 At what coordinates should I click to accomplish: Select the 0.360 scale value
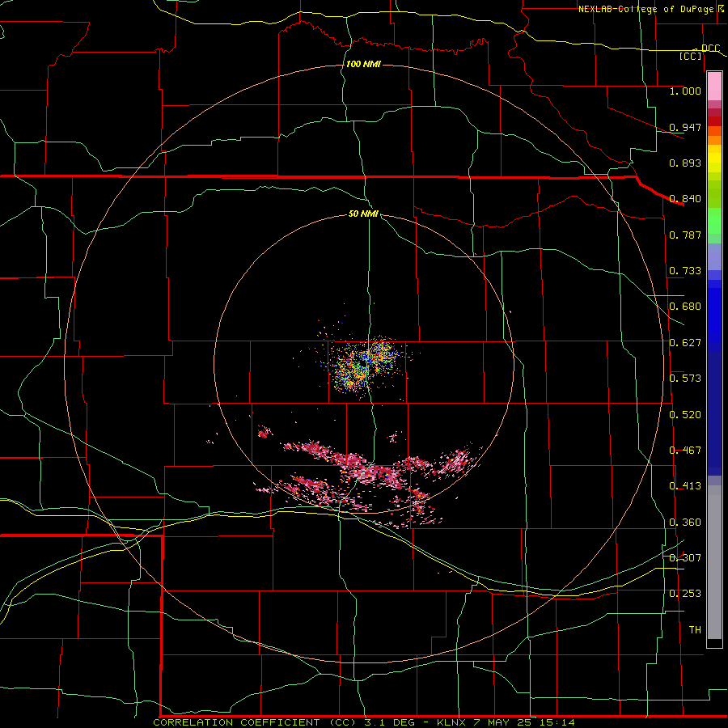point(685,523)
